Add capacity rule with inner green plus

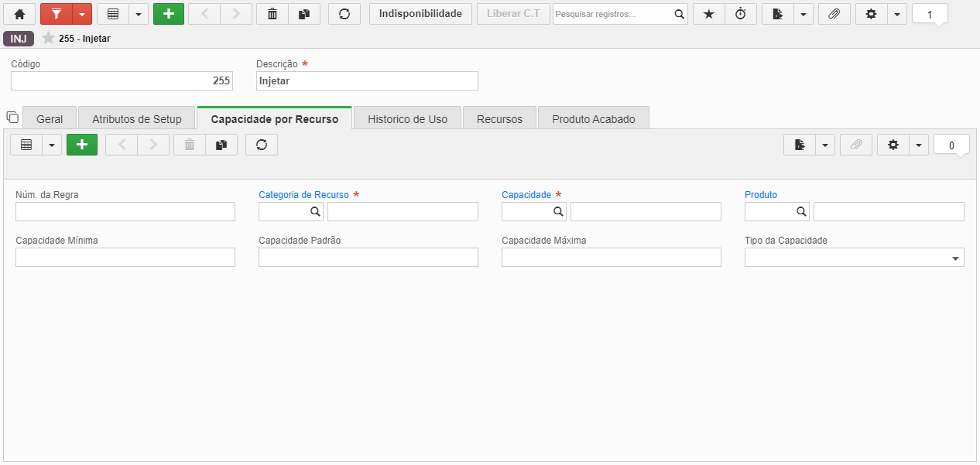coord(82,145)
